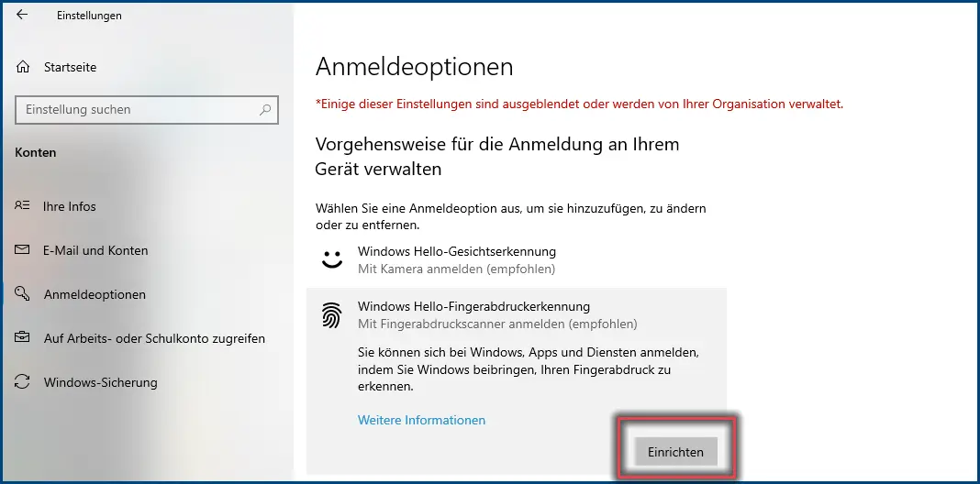Select the Anmeldeoptionen key icon
The image size is (980, 484).
pos(23,293)
